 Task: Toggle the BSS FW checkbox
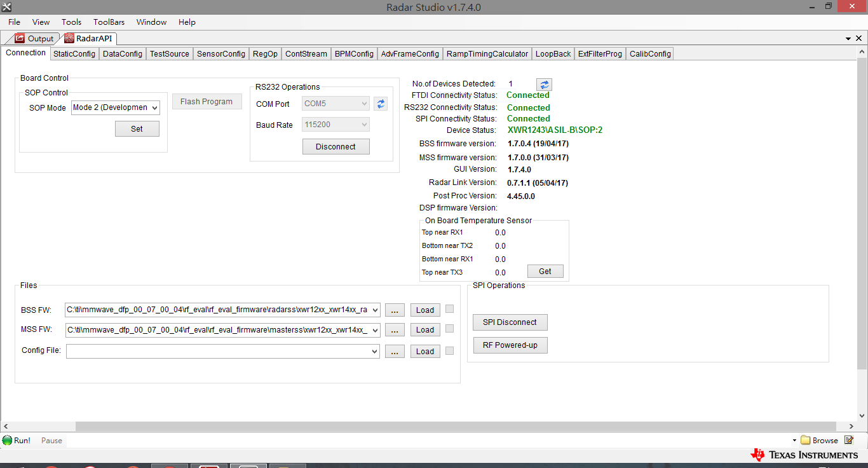coord(449,309)
